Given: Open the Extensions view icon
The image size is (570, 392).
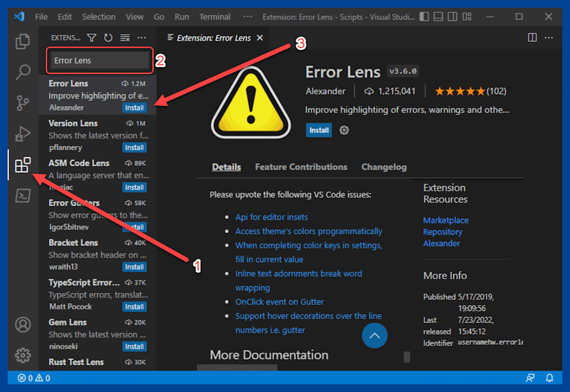Looking at the screenshot, I should coord(23,165).
